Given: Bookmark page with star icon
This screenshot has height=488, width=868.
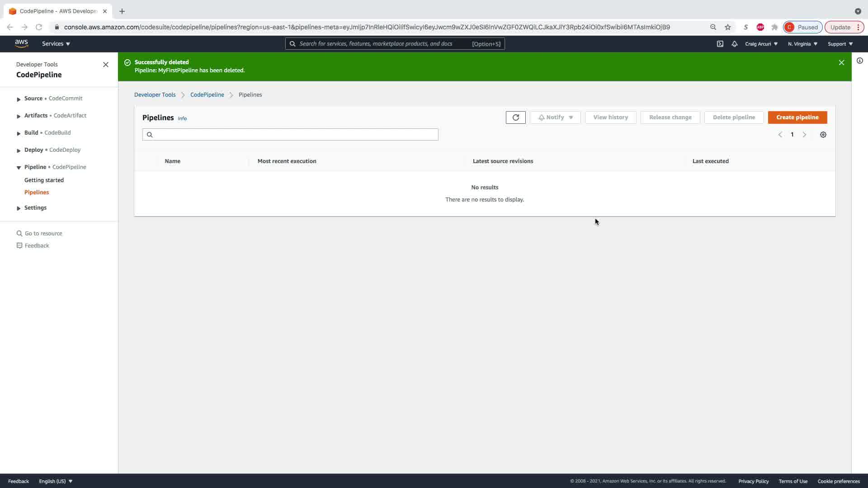Looking at the screenshot, I should point(727,27).
